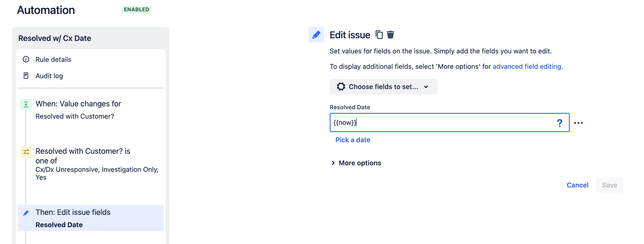
Task: Click the Choose fields dropdown chevron arrow
Action: pyautogui.click(x=426, y=87)
